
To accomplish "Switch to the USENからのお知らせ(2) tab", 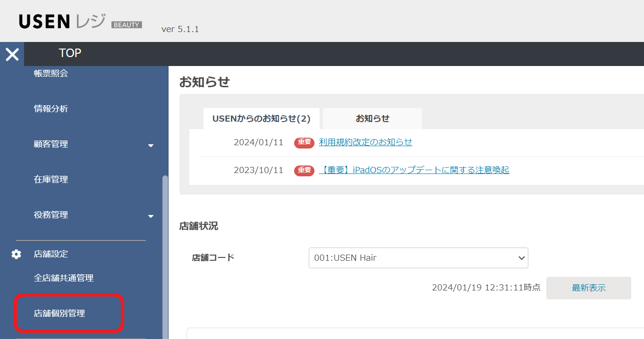I will 261,119.
